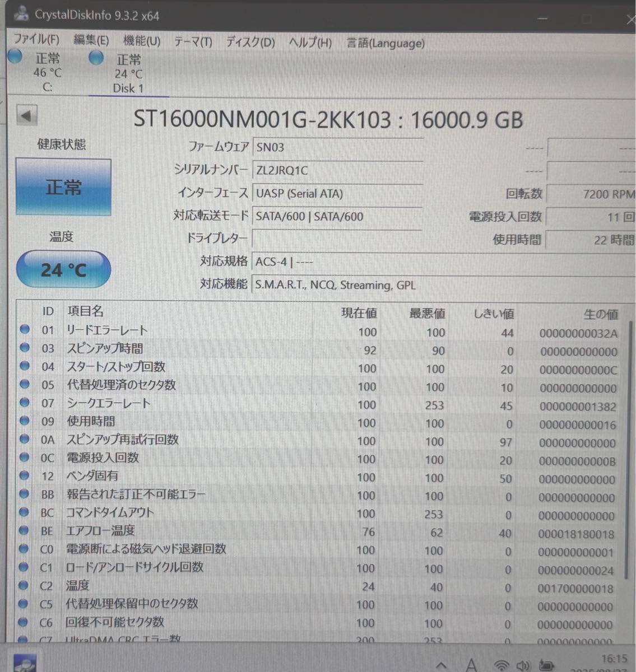Open the テーマ(T) menu
The image size is (636, 672).
[x=193, y=41]
